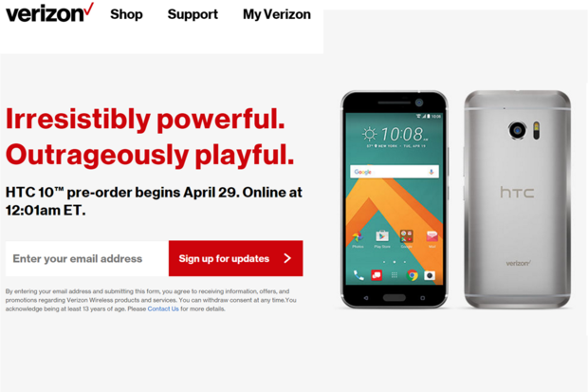The height and width of the screenshot is (392, 588).
Task: Tap the Play Store icon on phone
Action: click(382, 236)
